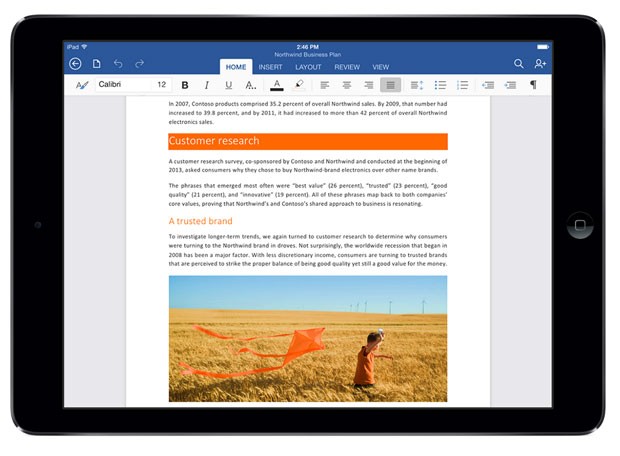Switch to the VIEW tab
Screen dimensions: 620x456
coord(380,67)
